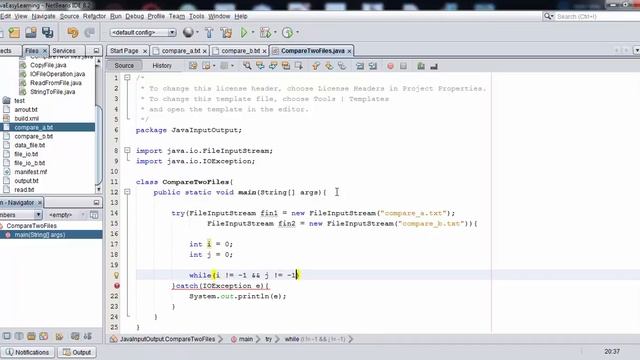This screenshot has height=360, width=640.
Task: Open the Debug Project dropdown arrow
Action: coord(275,32)
